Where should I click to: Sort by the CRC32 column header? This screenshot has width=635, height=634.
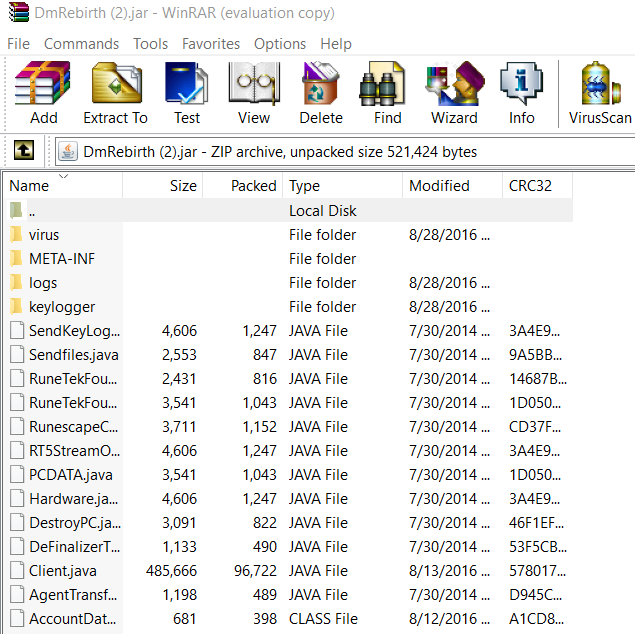click(x=538, y=186)
